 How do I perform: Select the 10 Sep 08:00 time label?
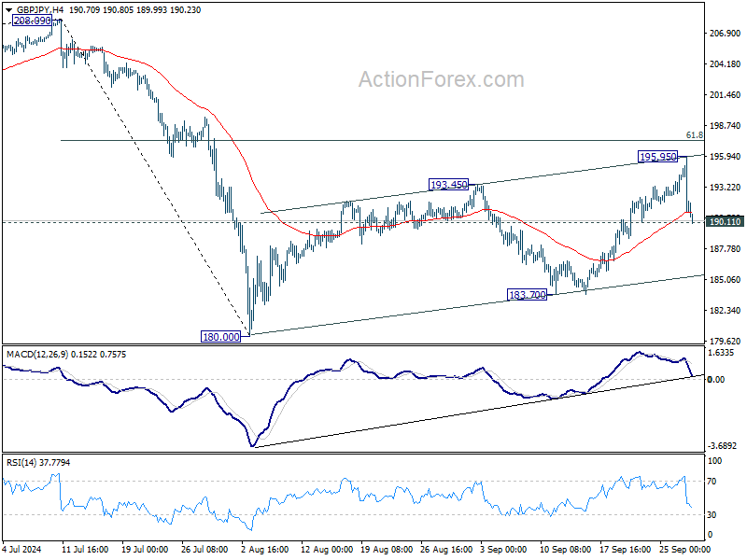point(566,549)
